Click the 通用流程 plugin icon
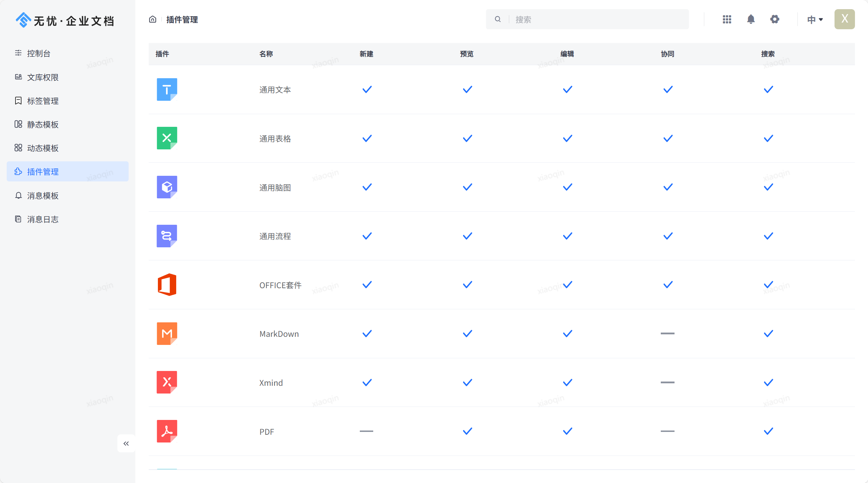868x483 pixels. tap(167, 236)
